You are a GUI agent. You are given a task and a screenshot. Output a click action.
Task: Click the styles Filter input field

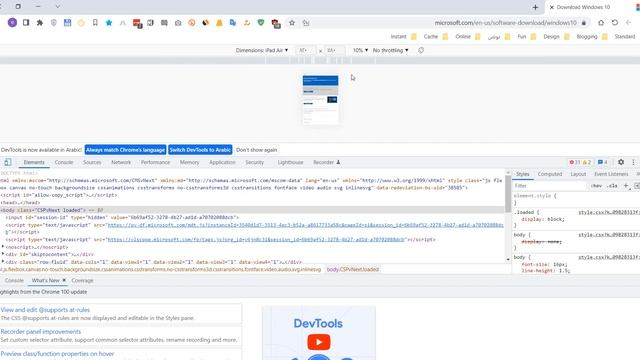[549, 186]
